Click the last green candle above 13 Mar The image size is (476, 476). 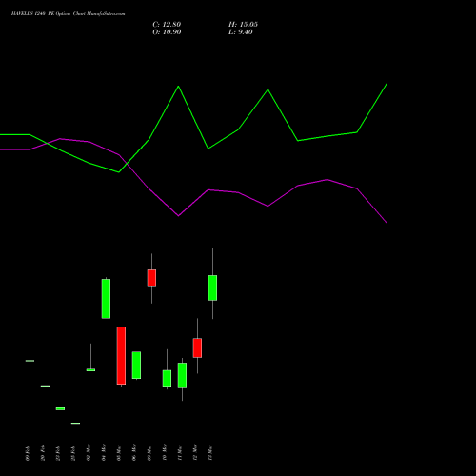click(212, 288)
